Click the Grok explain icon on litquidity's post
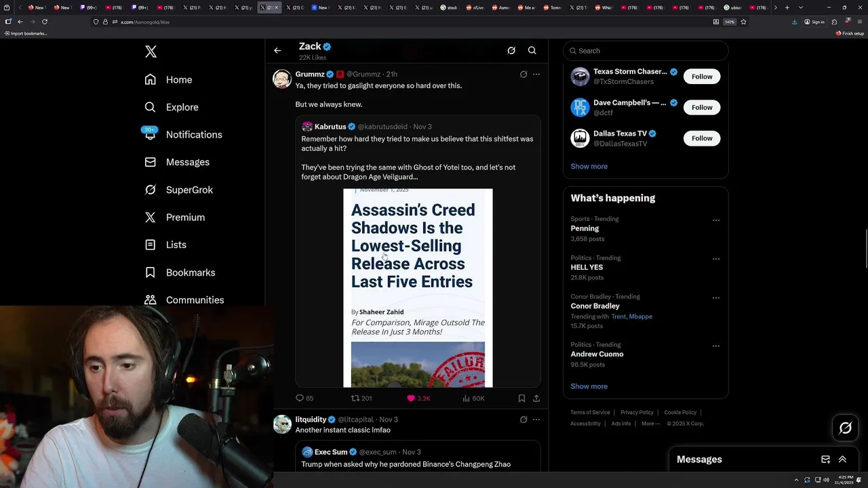The image size is (868, 488). [524, 420]
